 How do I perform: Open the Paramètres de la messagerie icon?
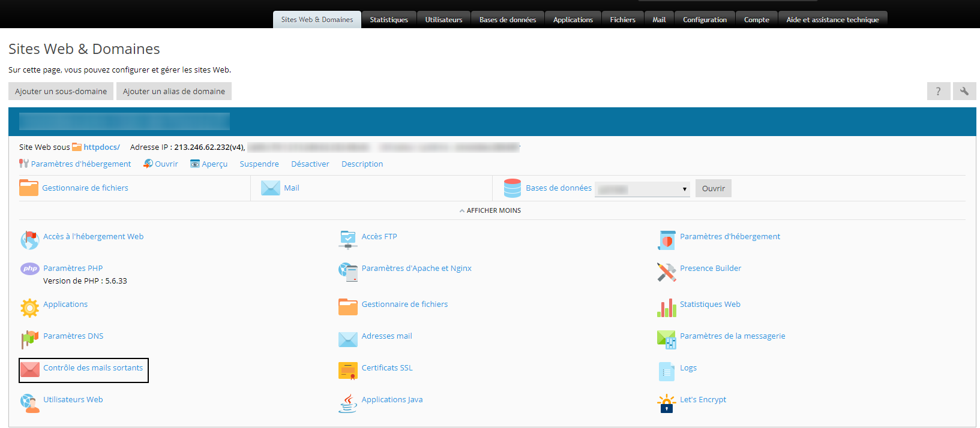point(667,340)
